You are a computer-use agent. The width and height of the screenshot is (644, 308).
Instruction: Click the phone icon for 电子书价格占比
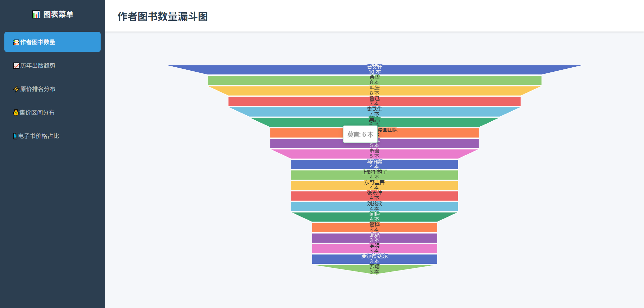point(15,136)
